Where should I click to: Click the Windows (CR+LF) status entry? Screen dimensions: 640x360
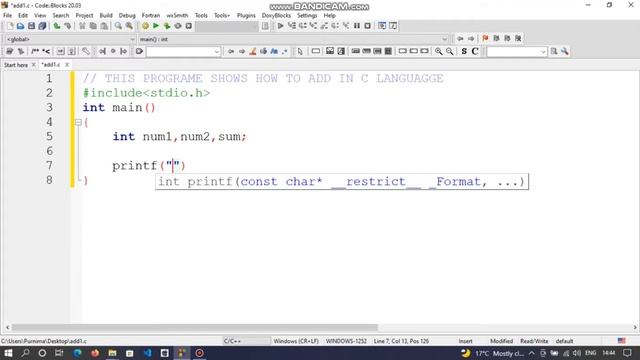pos(296,341)
